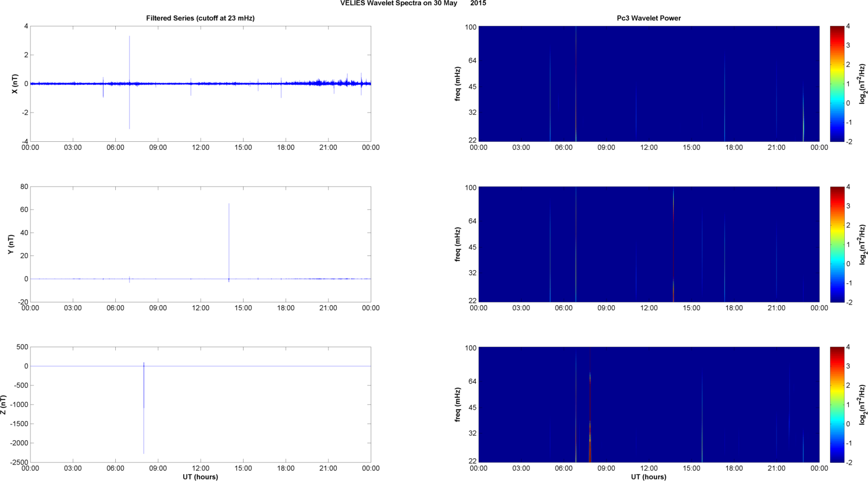Click the 'VELIES Wavelet Spectra on 30 May 2015' title
Screen dimensions: 868x481
click(413, 3)
